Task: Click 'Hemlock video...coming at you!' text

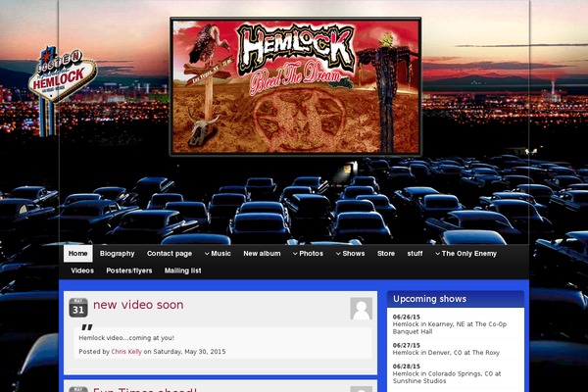Action: pyautogui.click(x=126, y=337)
